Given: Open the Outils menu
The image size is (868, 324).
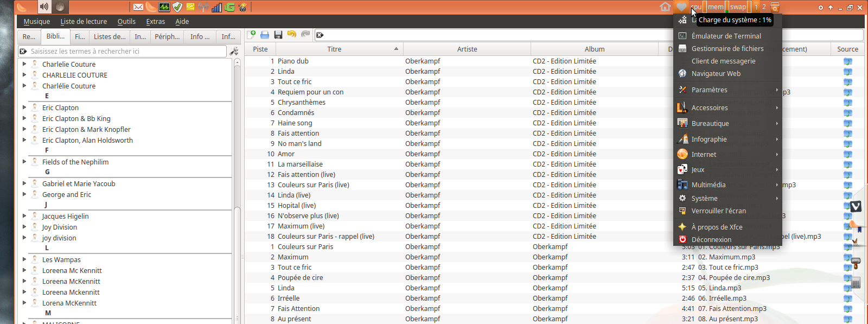Looking at the screenshot, I should click(x=126, y=22).
